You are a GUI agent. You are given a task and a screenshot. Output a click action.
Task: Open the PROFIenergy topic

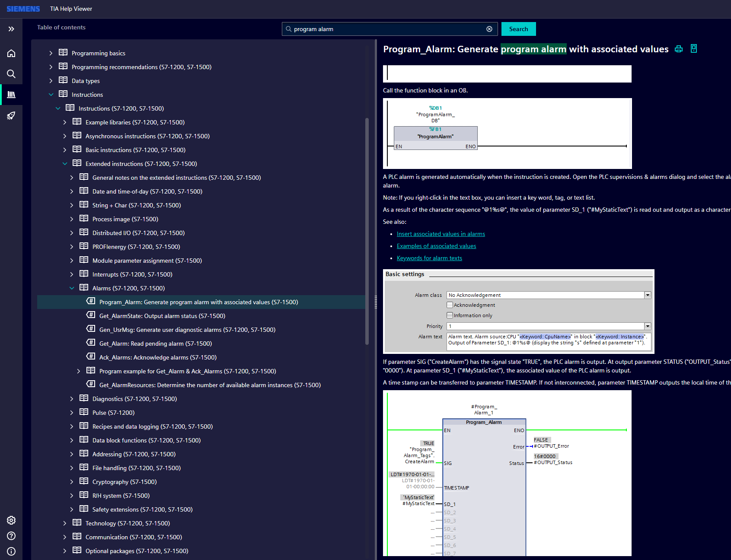pos(136,247)
